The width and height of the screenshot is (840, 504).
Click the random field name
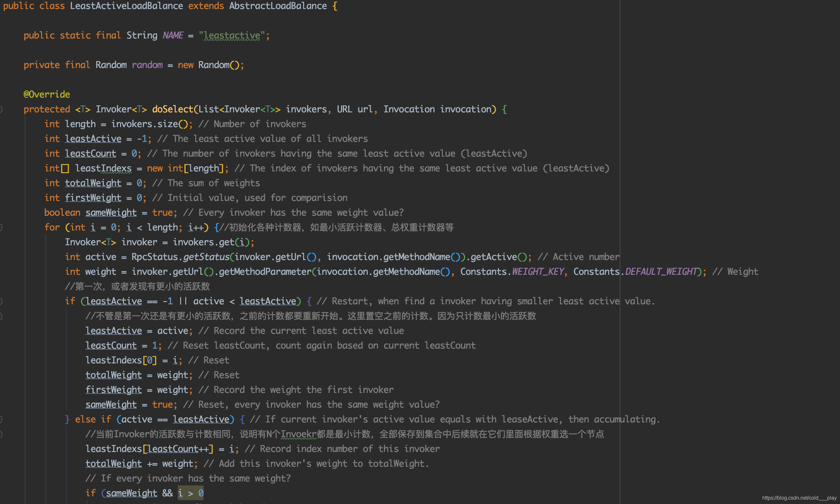point(147,65)
